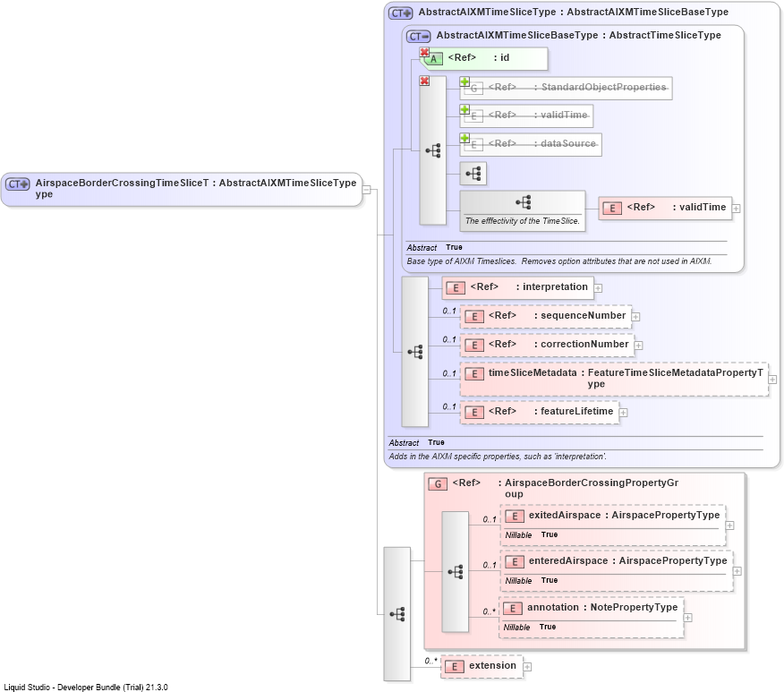Select the small standalone sequence compositor box

(x=473, y=174)
